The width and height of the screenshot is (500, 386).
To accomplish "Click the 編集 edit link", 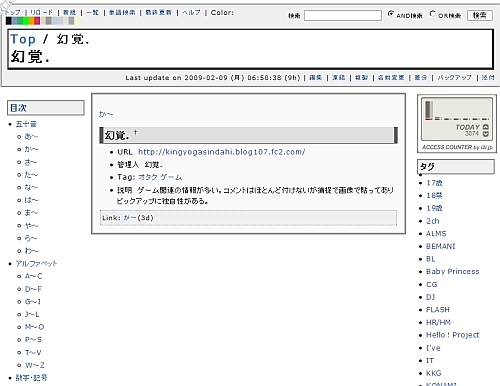I will [x=315, y=77].
